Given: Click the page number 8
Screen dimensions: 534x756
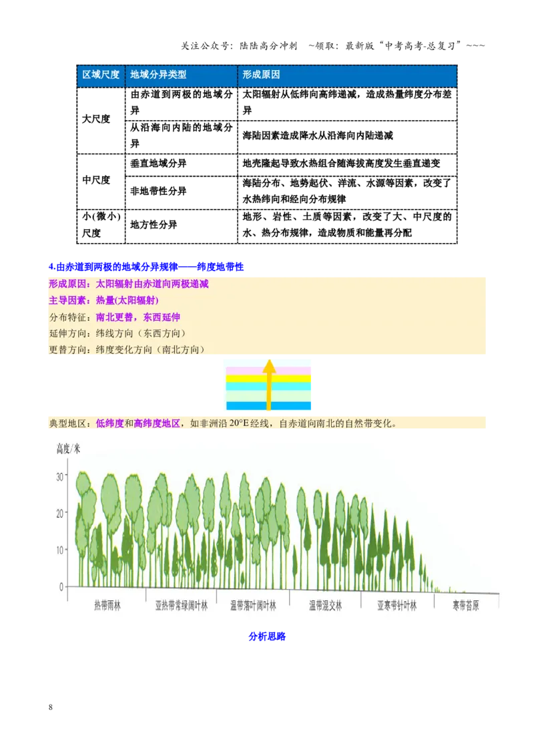Looking at the screenshot, I should pos(51,707).
